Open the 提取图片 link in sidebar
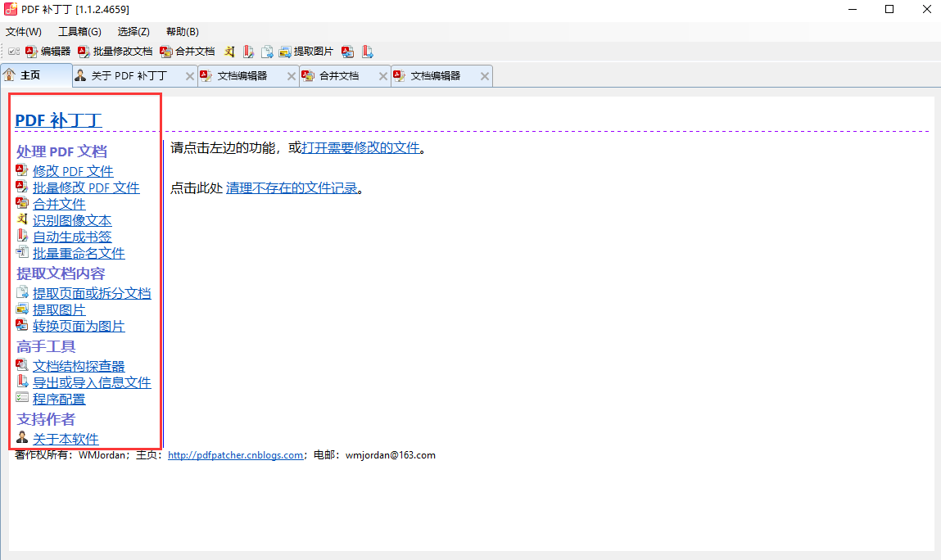Screen dimensions: 941x560 [x=59, y=309]
